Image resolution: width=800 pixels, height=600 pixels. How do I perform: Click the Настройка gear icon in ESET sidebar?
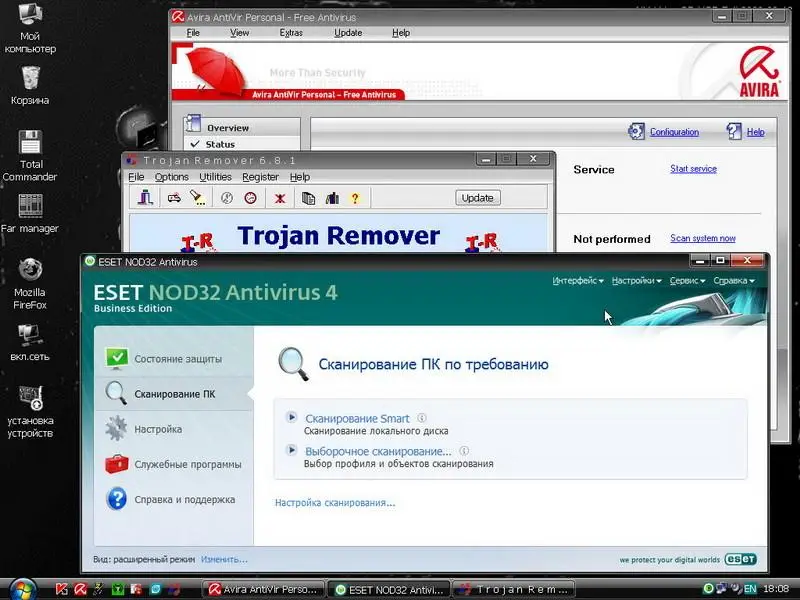(x=116, y=428)
